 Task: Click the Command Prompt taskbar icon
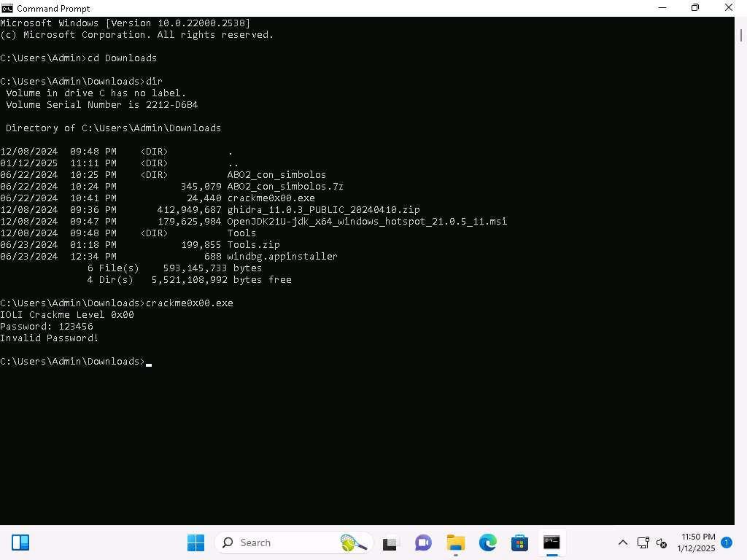551,542
